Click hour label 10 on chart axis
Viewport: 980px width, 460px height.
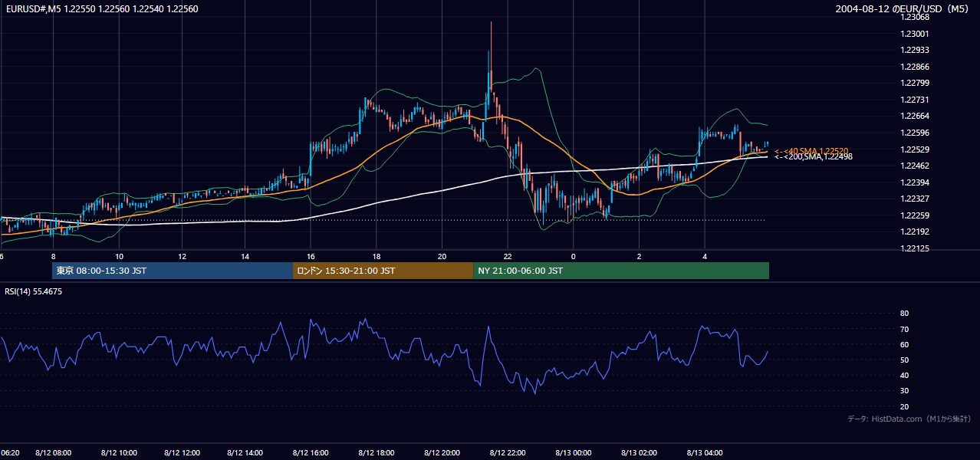pos(119,256)
